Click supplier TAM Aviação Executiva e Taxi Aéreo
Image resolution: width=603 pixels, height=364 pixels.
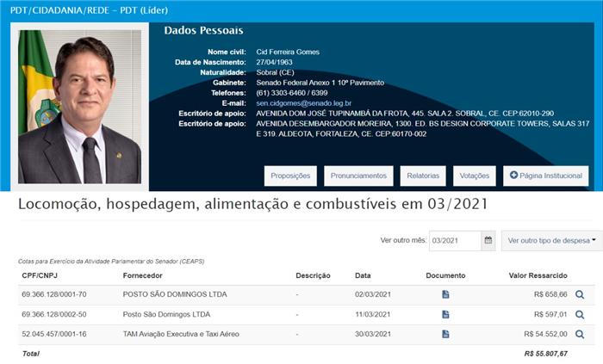[x=181, y=334]
